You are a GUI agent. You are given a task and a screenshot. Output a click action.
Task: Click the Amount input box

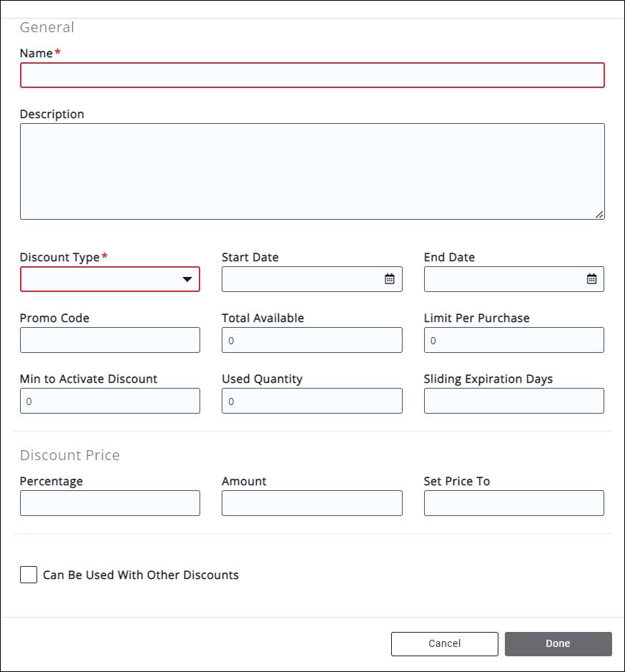point(312,503)
